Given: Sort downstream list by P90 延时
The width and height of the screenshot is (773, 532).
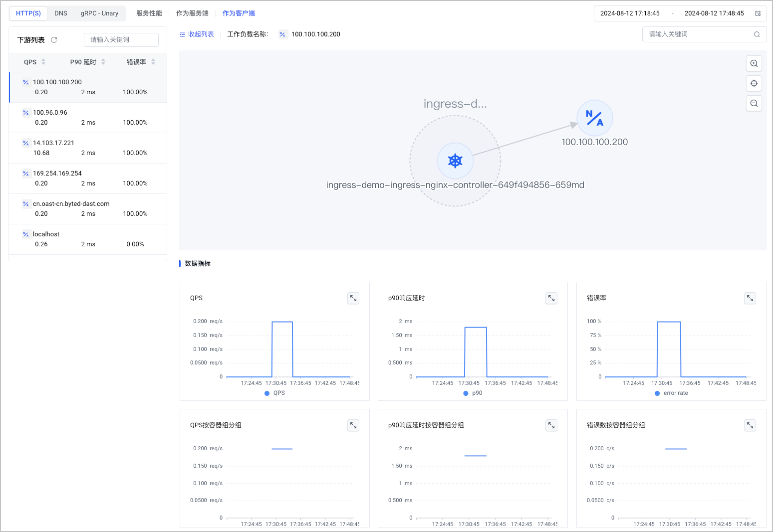Looking at the screenshot, I should click(88, 62).
